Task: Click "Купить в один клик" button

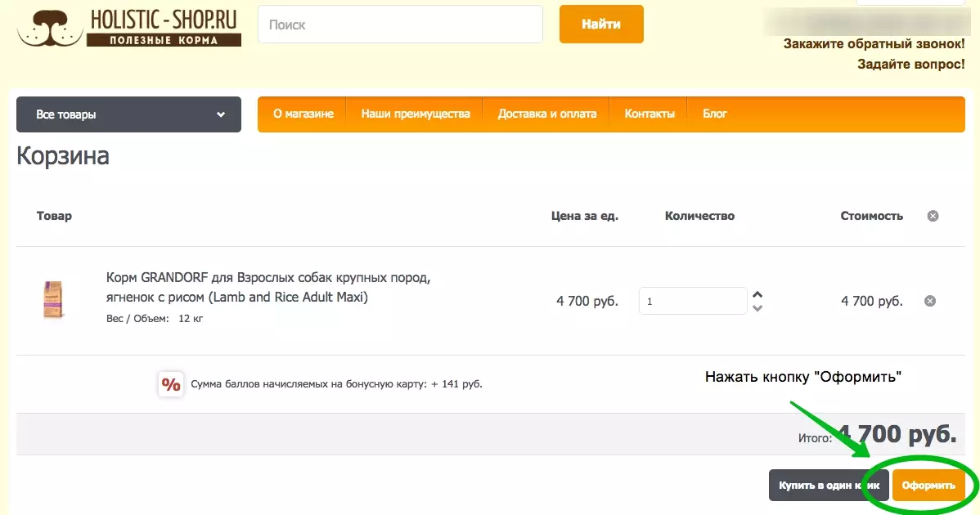Action: coord(829,485)
